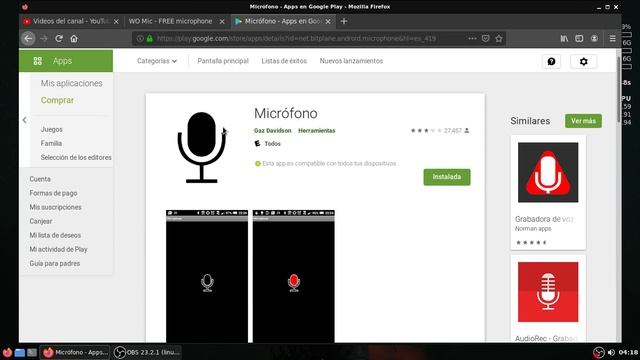Open Listas de éxitos
640x360 pixels.
coord(284,61)
